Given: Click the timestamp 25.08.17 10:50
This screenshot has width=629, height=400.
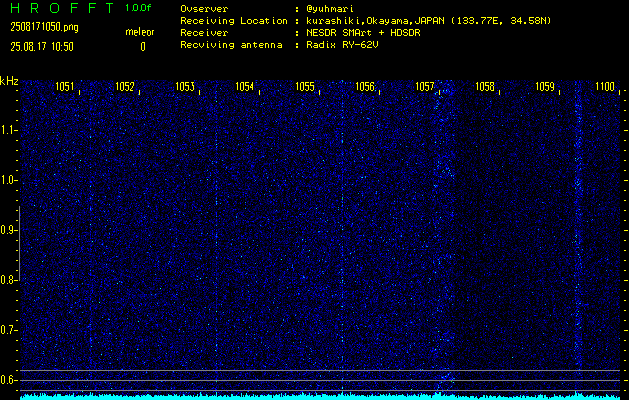Looking at the screenshot, I should (42, 47).
